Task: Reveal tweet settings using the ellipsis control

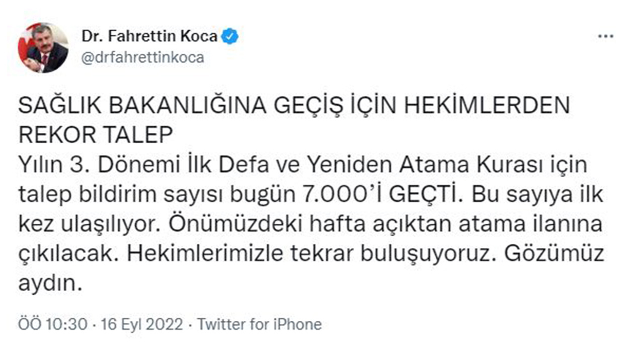Action: pos(605,35)
